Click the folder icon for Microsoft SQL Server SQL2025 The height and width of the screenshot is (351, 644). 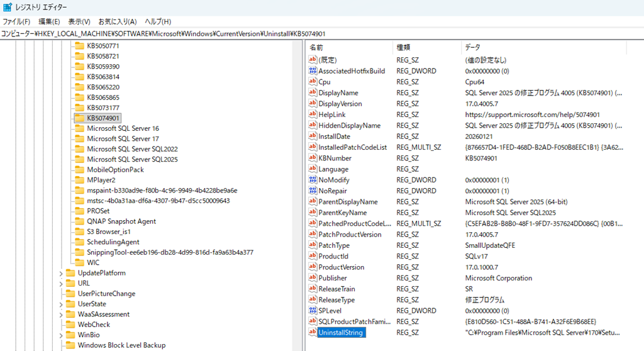[79, 159]
